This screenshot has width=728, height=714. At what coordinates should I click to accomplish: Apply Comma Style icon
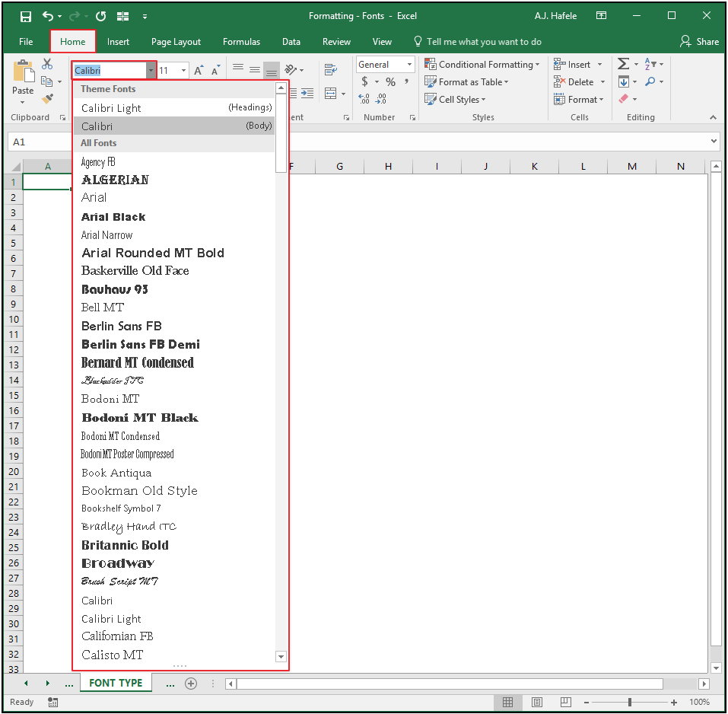pyautogui.click(x=407, y=81)
